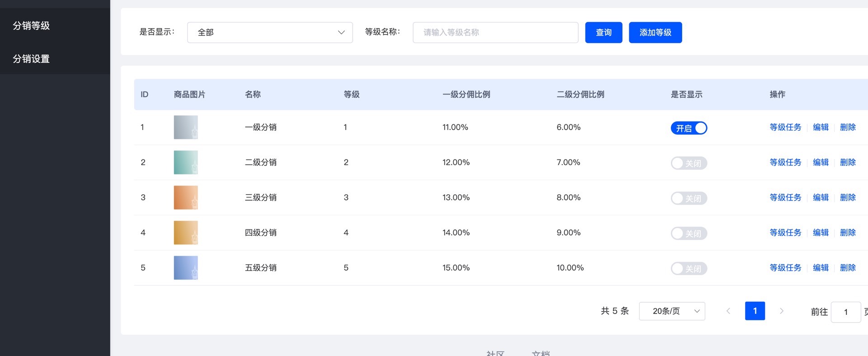Open the 20条/页 page size dropdown
The height and width of the screenshot is (356, 868).
tap(672, 311)
